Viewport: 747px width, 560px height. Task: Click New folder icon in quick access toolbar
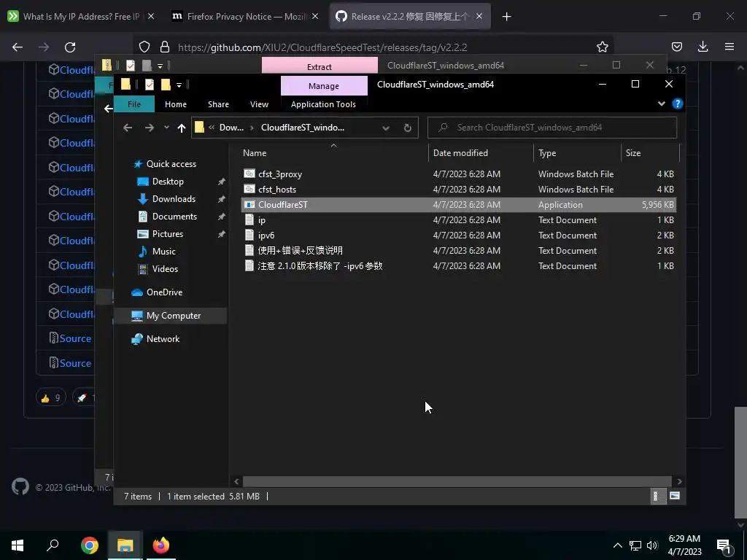click(x=166, y=85)
